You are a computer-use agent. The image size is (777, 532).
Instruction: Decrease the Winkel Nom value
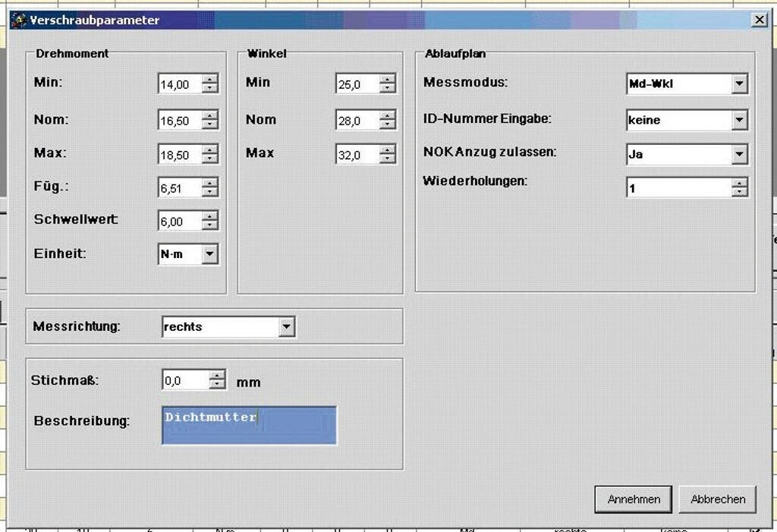click(388, 124)
